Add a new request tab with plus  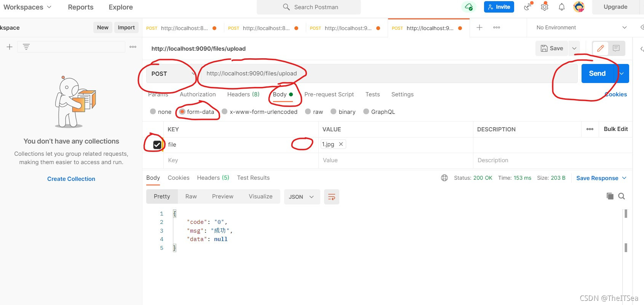479,27
